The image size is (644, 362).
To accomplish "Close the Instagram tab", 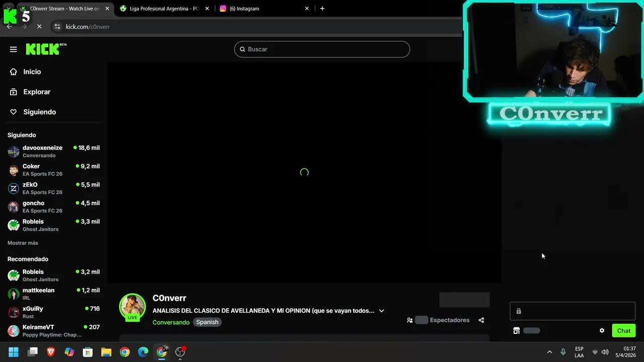I will click(x=307, y=9).
